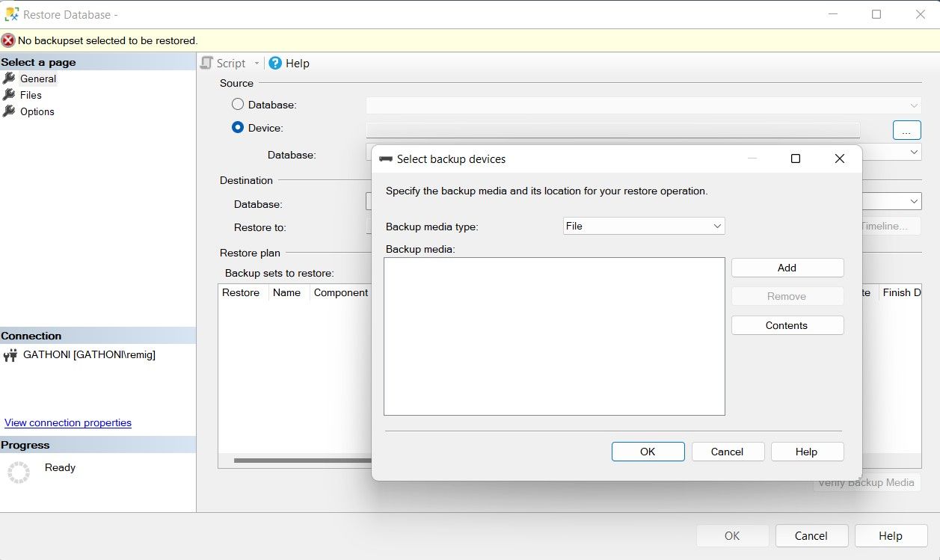Click the Name column header
This screenshot has height=560, width=940.
(x=289, y=292)
